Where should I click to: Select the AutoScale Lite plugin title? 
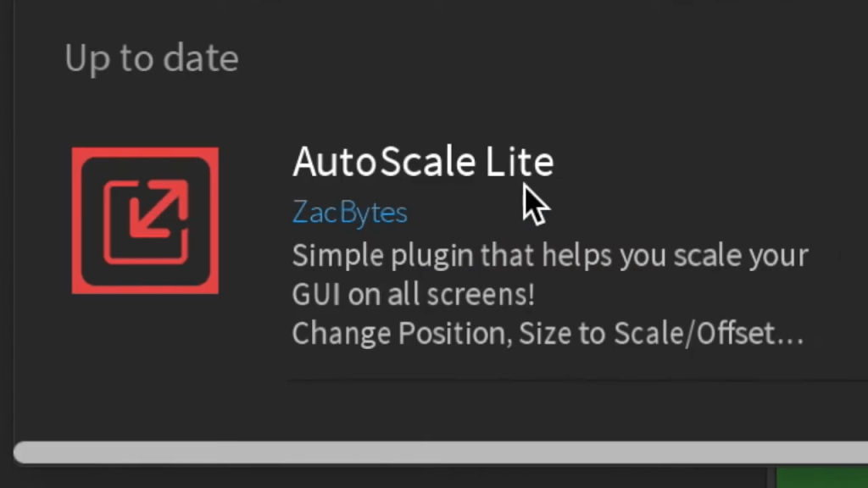423,162
